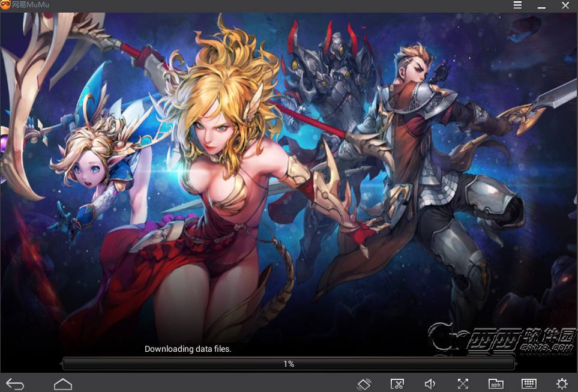Toggle fullscreen mode with the arrows icon
The width and height of the screenshot is (578, 392).
pos(463,384)
